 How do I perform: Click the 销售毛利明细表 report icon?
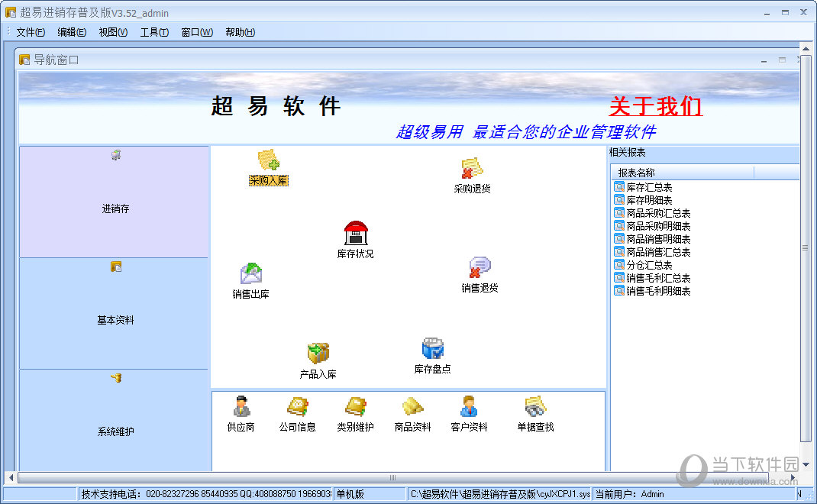[x=619, y=291]
